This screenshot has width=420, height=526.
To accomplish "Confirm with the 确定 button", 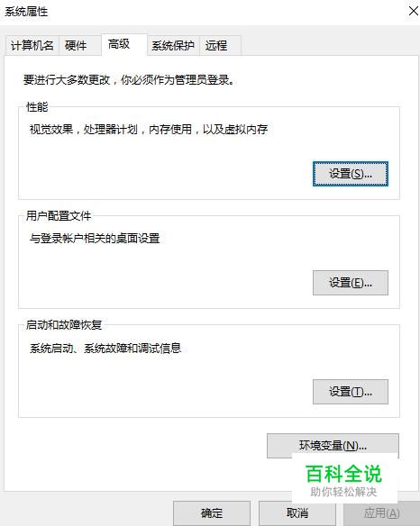I will [x=212, y=513].
